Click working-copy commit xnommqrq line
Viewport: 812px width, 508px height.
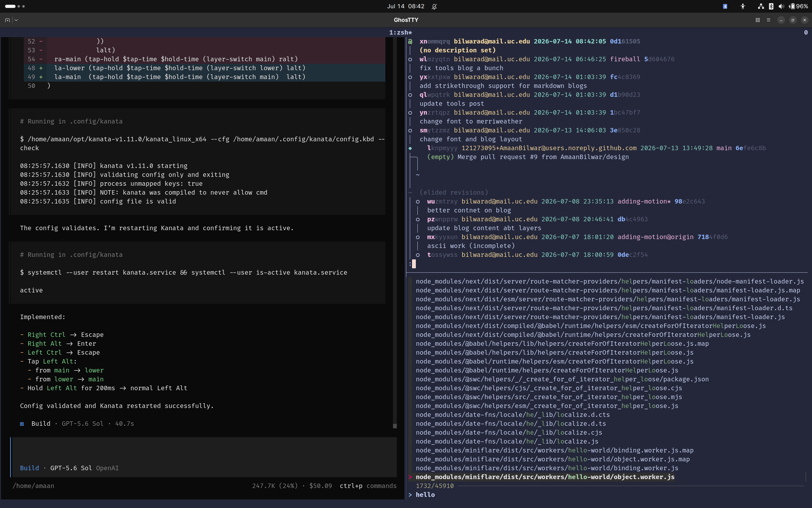tap(530, 41)
